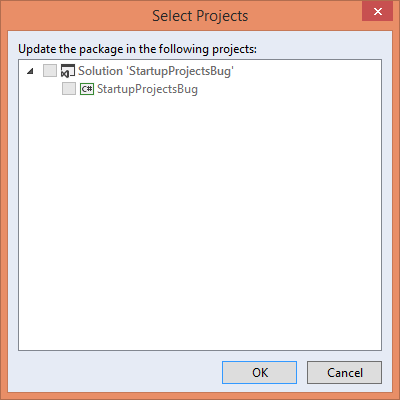This screenshot has width=400, height=400.
Task: Tick the Solution 'StartupProjectsBug' checkbox
Action: pos(50,71)
